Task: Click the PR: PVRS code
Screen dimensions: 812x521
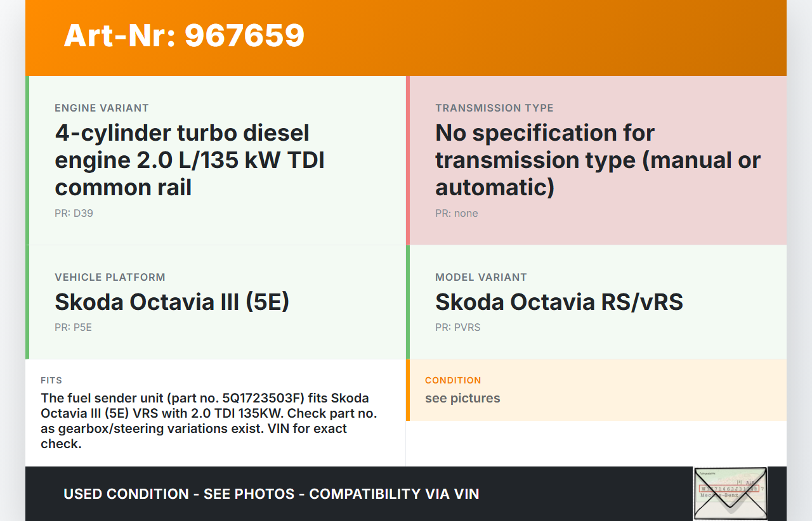Action: pos(457,327)
